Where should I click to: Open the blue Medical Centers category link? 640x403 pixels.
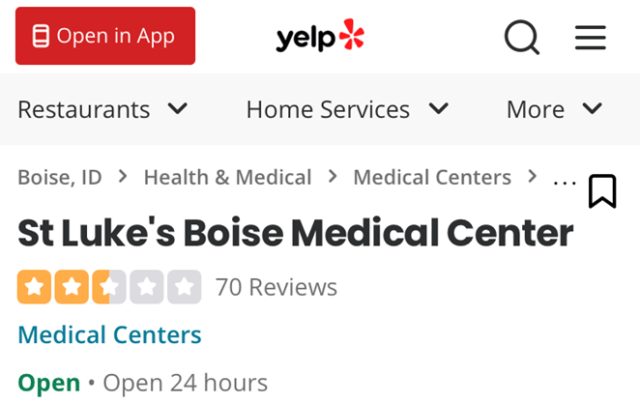coord(110,335)
